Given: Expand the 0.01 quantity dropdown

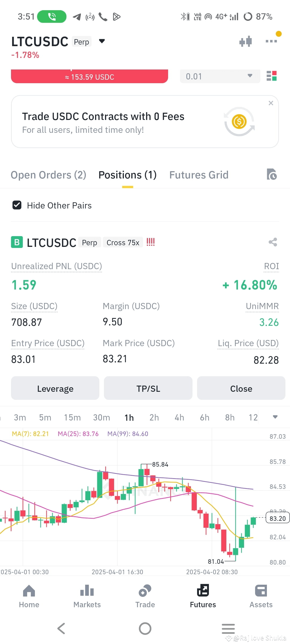Looking at the screenshot, I should point(249,76).
